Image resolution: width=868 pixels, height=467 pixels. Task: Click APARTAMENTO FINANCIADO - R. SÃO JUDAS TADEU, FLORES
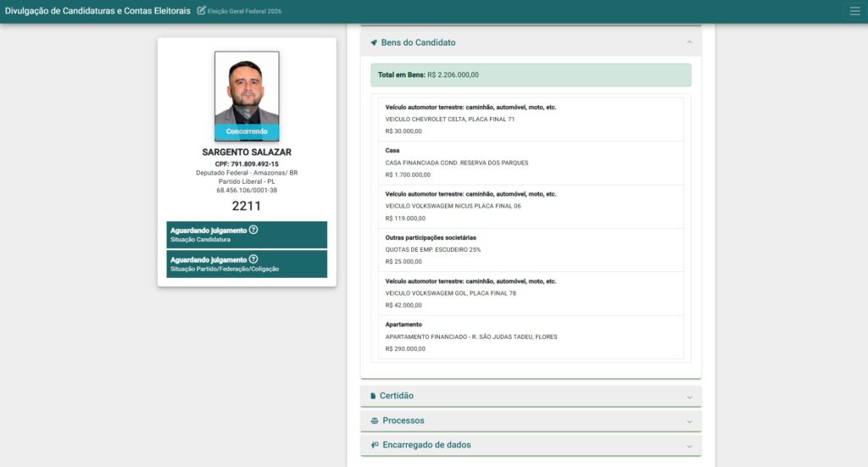tap(471, 336)
